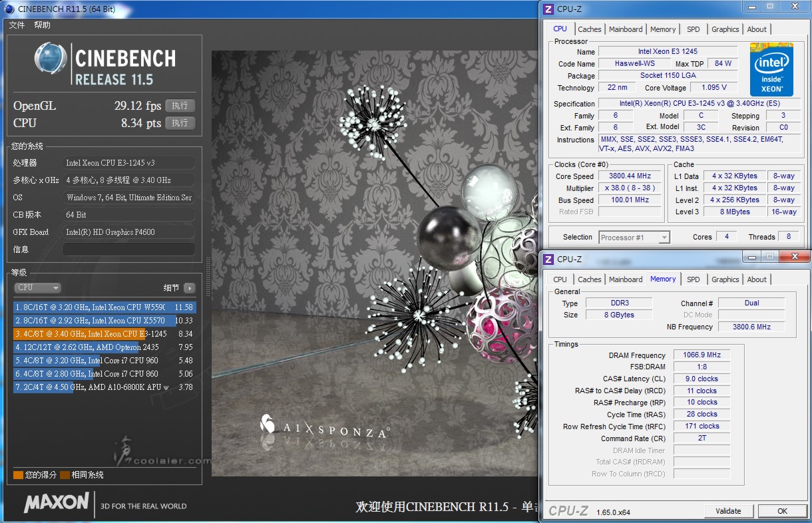Viewport: 812px width, 523px height.
Task: Open Caches tab in bottom CPU-Z
Action: (590, 279)
